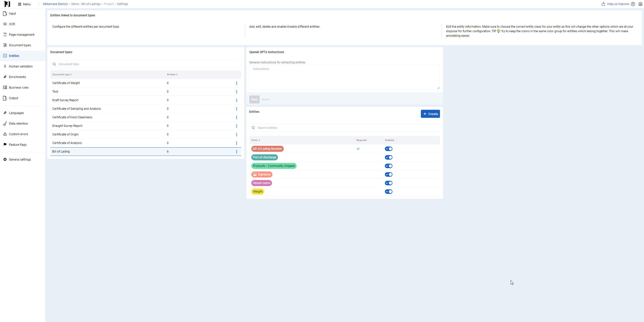
Task: Sort entities list by Entity column
Action: click(x=256, y=140)
